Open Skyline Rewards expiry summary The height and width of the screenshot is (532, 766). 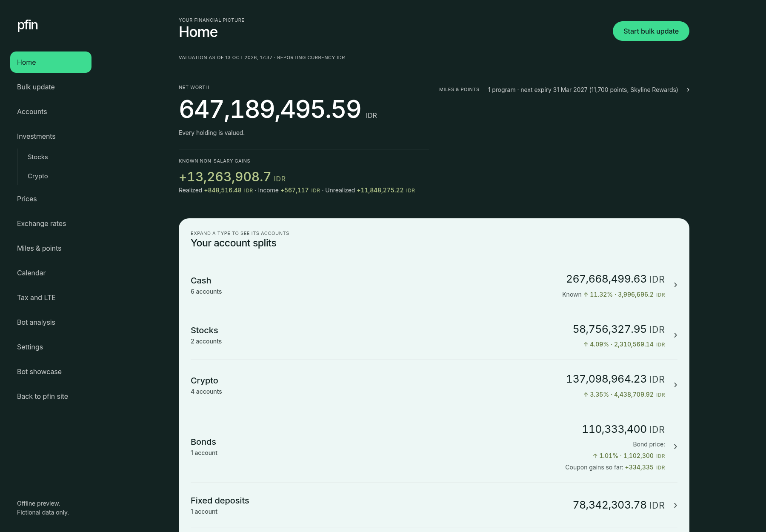[x=583, y=90]
